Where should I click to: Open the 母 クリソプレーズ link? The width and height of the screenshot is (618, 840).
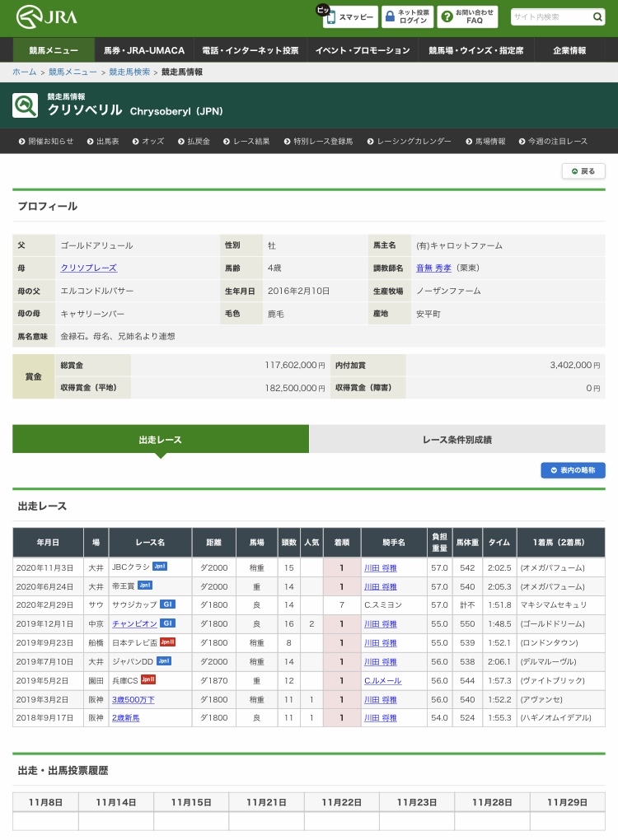tap(88, 268)
